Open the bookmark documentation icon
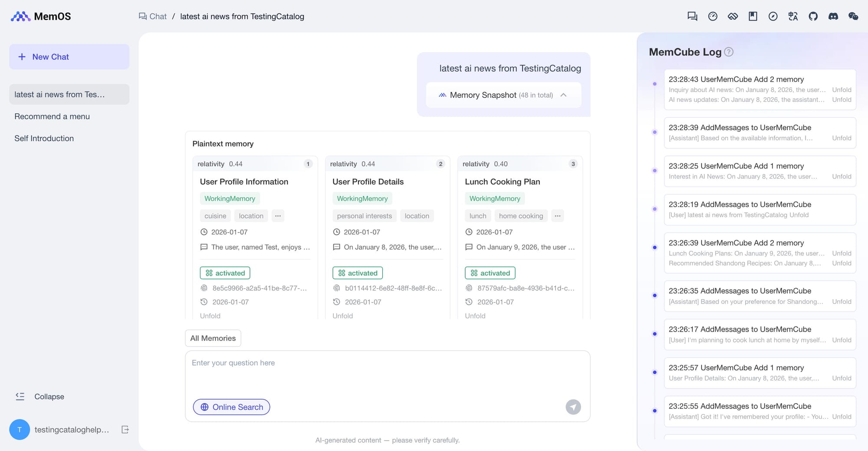 (x=753, y=16)
